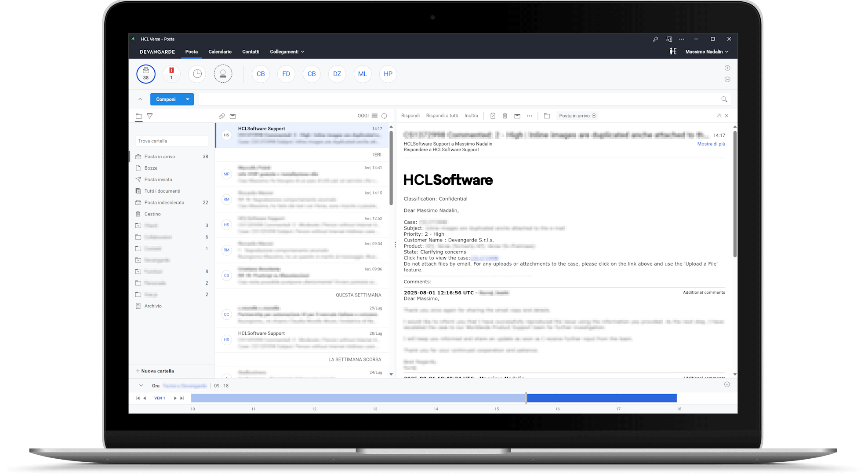Delete the open message trash icon

click(505, 116)
